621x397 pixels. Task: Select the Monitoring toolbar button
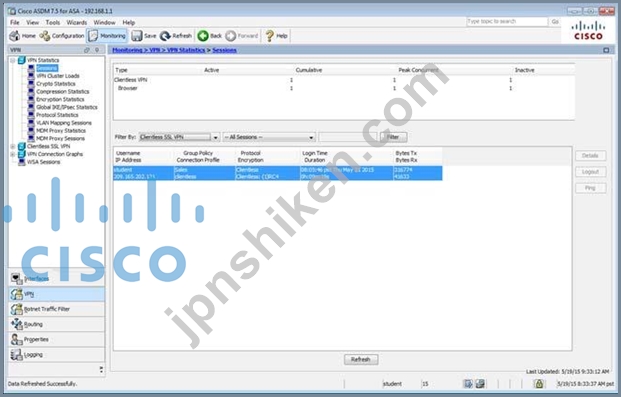click(107, 36)
